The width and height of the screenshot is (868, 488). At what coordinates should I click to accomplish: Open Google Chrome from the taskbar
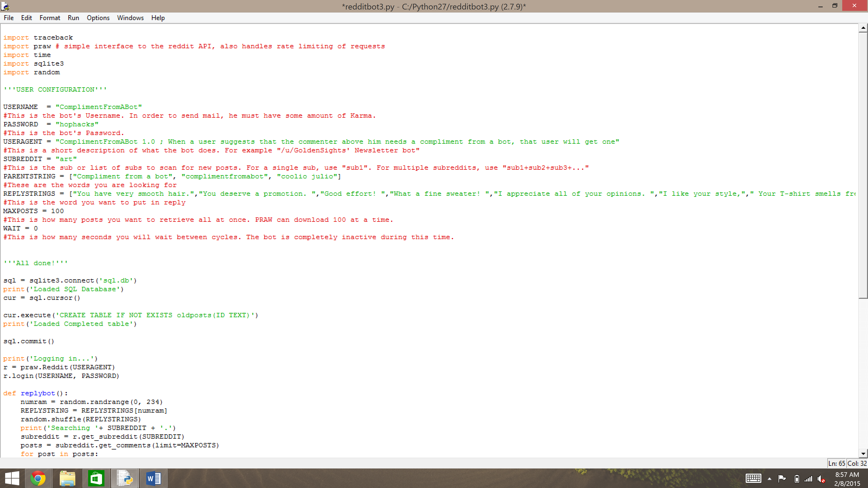(38, 478)
